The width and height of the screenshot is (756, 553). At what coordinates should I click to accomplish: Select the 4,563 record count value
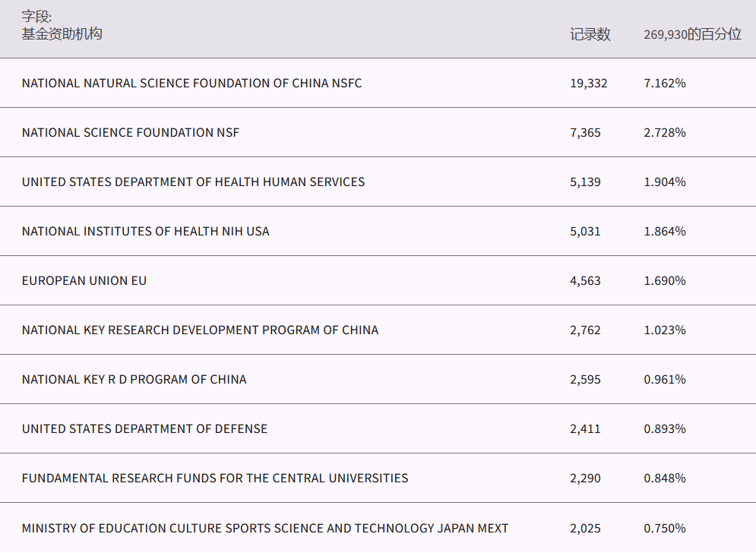(x=585, y=280)
